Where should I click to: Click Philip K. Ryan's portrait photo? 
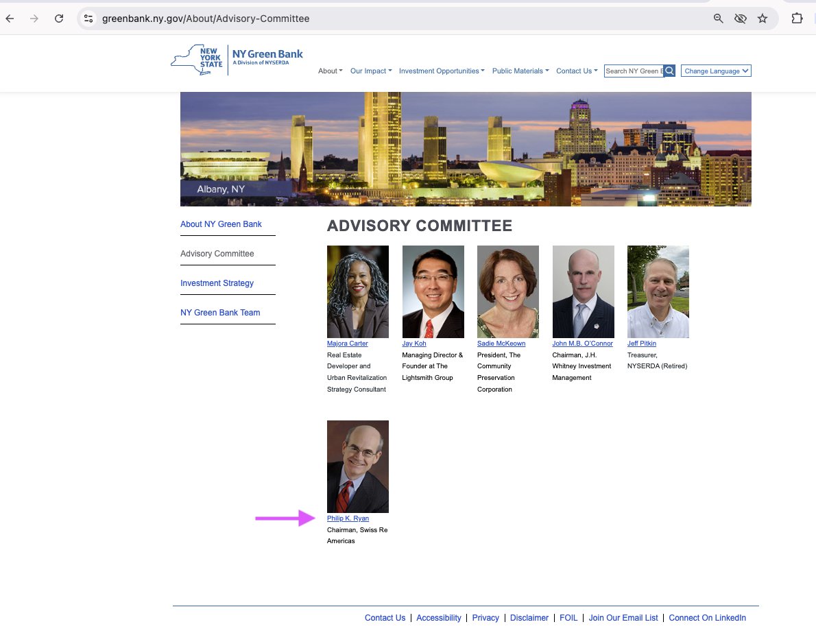coord(357,466)
